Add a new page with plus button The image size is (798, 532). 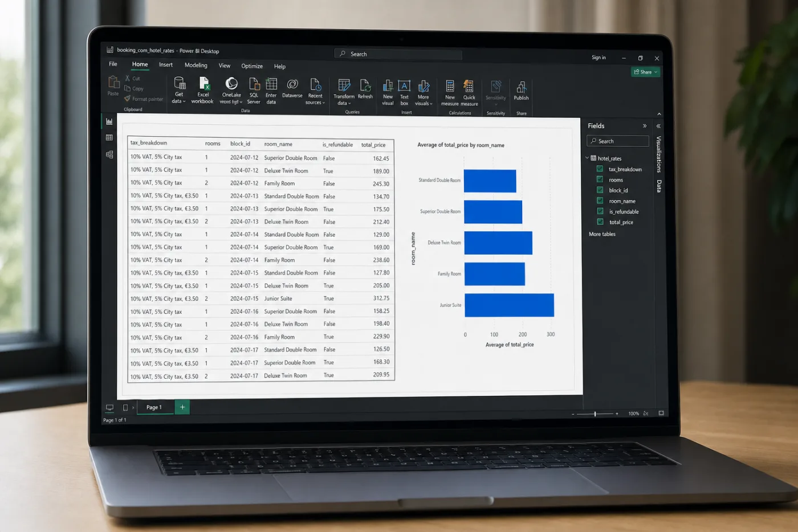182,407
